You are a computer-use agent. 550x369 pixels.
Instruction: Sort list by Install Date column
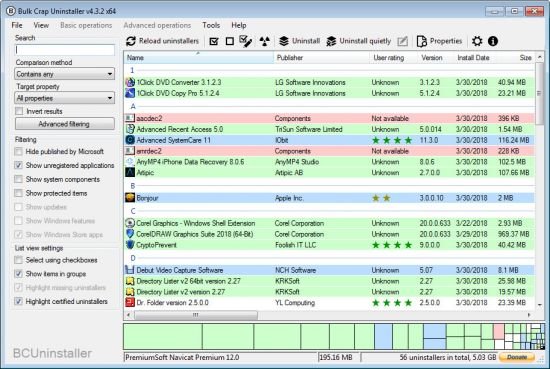(473, 58)
